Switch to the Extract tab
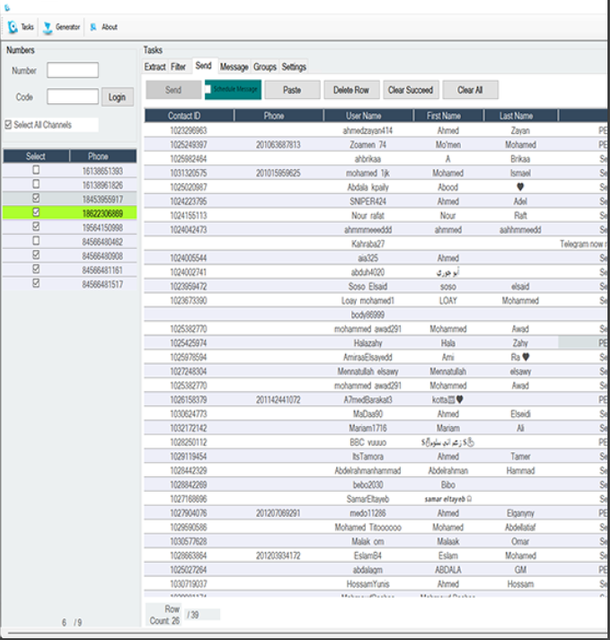610x640 pixels. click(x=155, y=67)
